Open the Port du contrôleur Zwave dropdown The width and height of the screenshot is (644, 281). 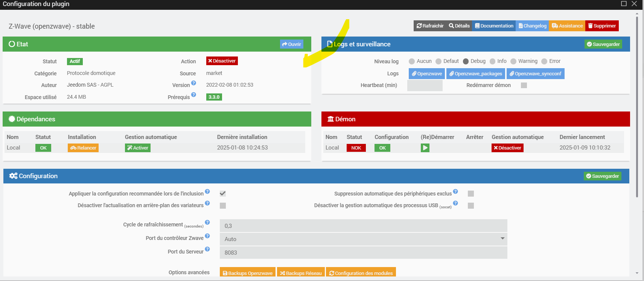click(x=364, y=239)
